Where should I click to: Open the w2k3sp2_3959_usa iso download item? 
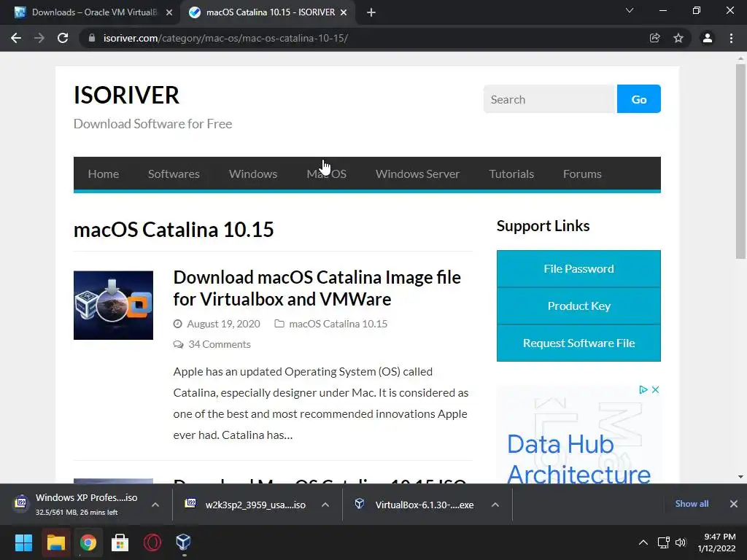(247, 505)
